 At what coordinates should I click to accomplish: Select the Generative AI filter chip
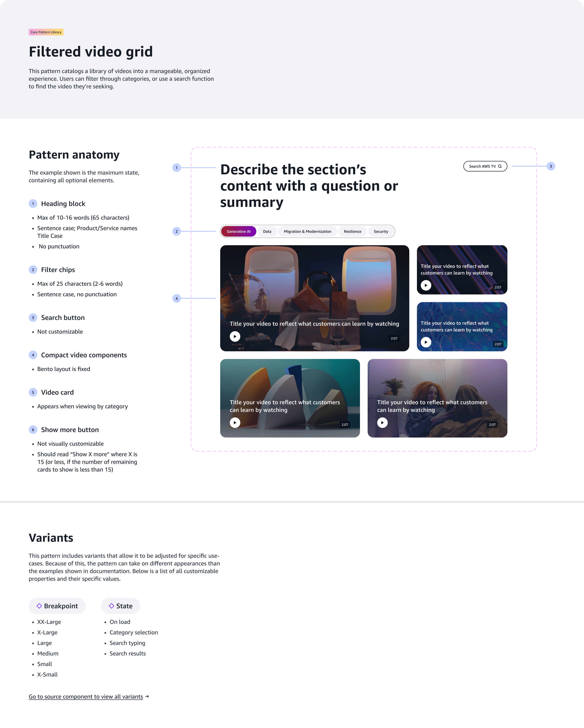tap(239, 231)
